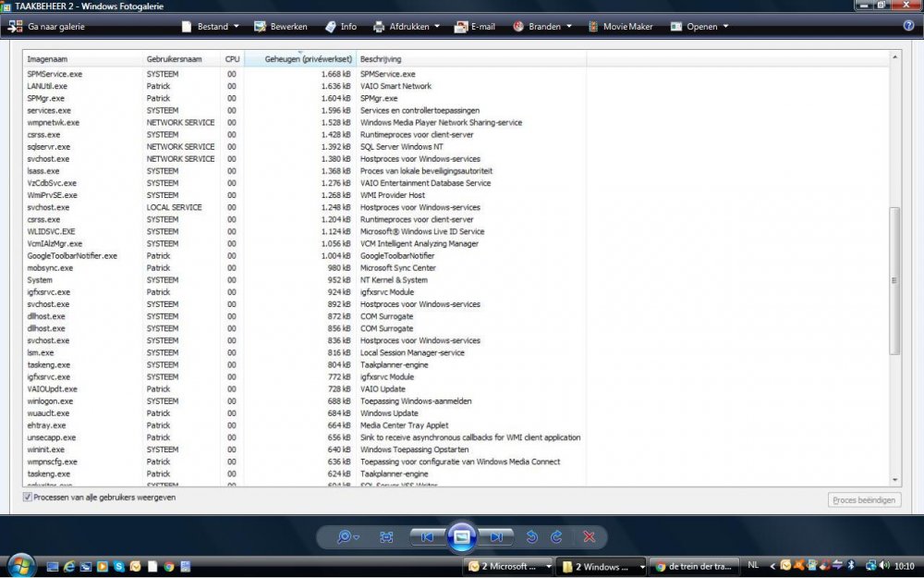This screenshot has width=924, height=578.
Task: Click the Beschrijving column header
Action: click(x=471, y=59)
